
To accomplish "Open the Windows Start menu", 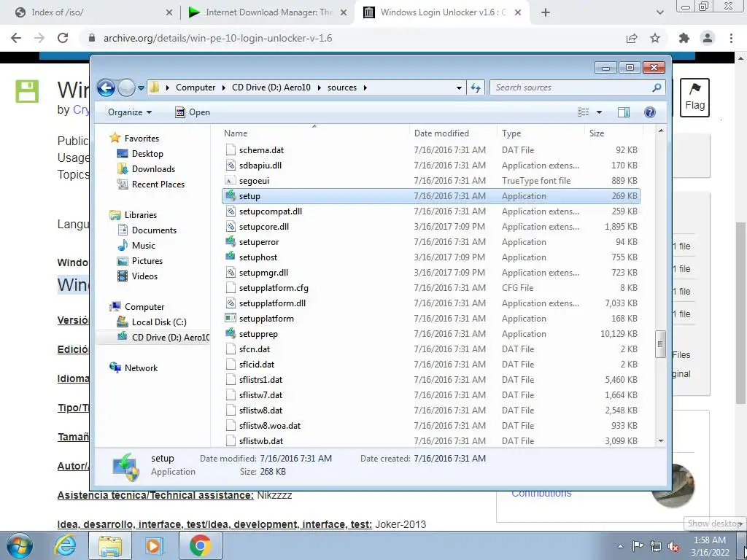I will (x=20, y=545).
